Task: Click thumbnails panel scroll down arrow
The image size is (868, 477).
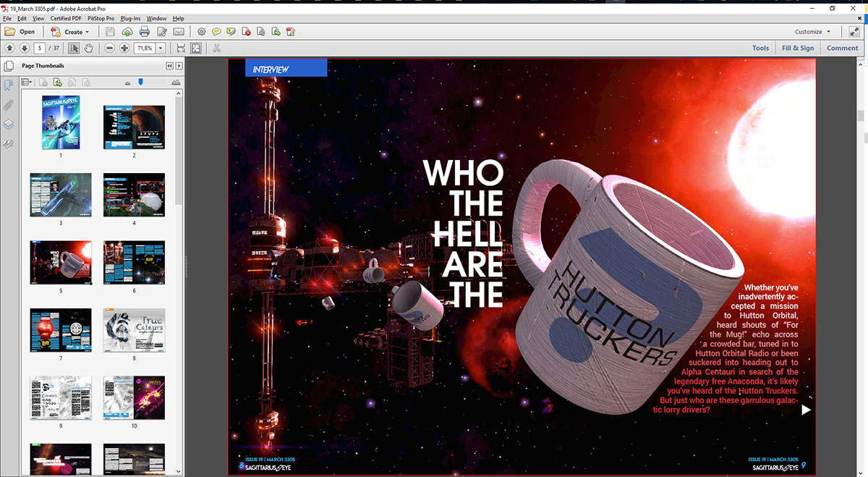Action: [x=179, y=471]
